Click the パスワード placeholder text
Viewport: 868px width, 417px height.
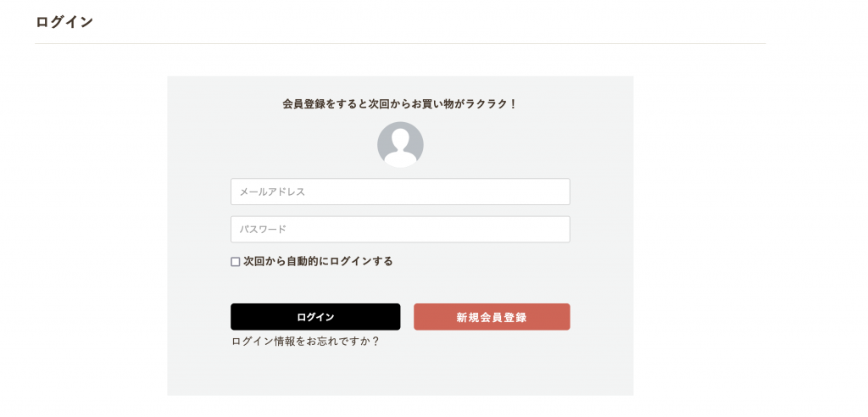pos(263,230)
